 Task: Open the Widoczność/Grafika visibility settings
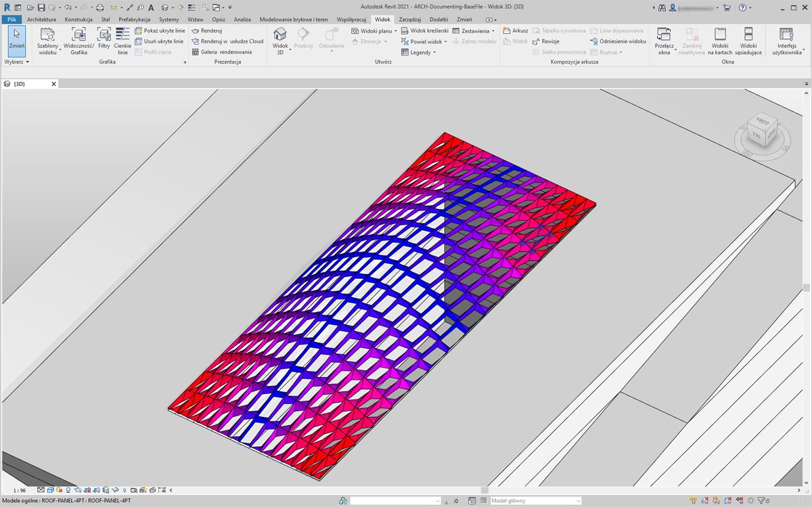pos(78,41)
